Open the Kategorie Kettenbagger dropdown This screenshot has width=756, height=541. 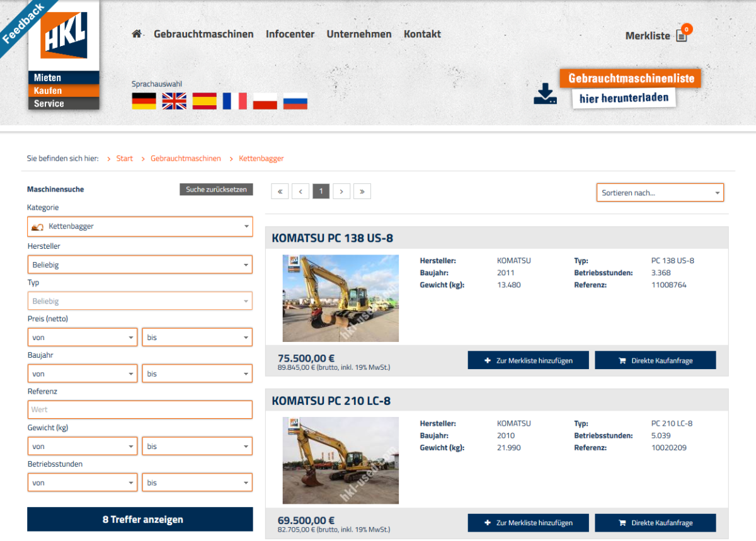(140, 227)
